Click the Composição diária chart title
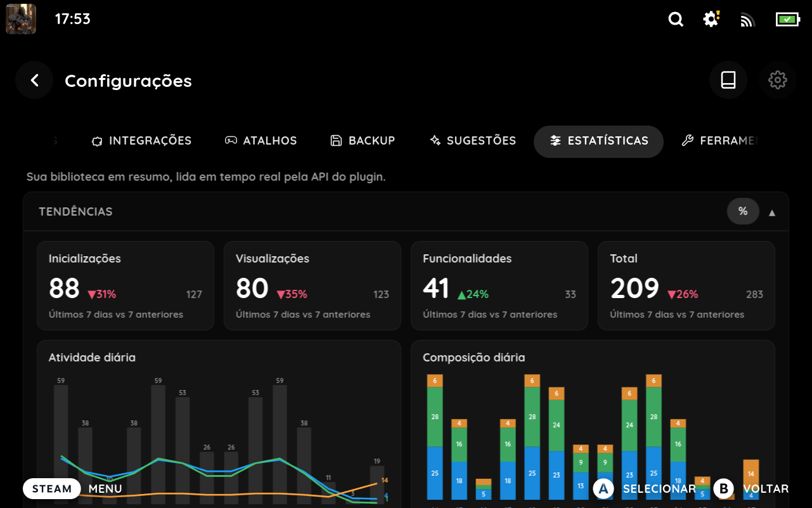Image resolution: width=812 pixels, height=508 pixels. (474, 358)
